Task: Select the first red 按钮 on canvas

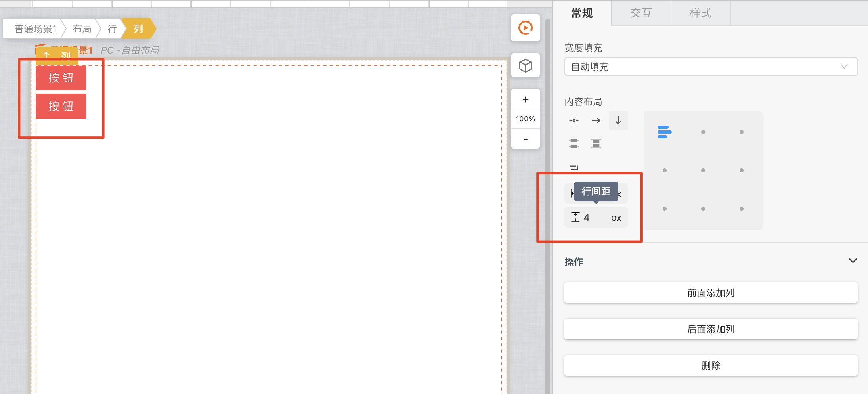Action: pos(61,78)
